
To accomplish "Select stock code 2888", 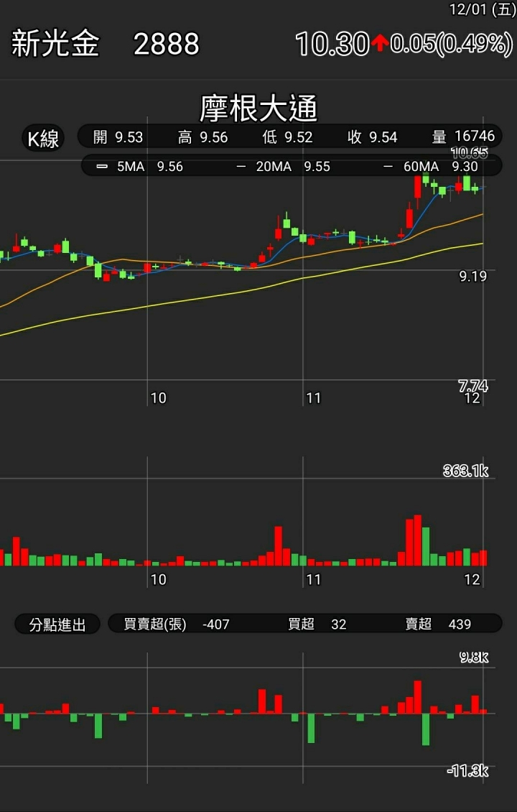I will click(166, 44).
